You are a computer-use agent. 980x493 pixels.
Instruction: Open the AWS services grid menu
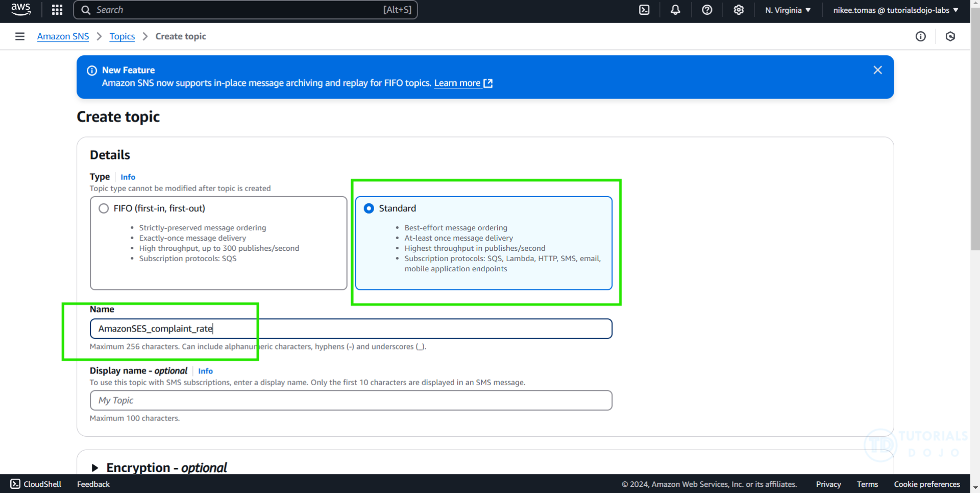click(57, 10)
